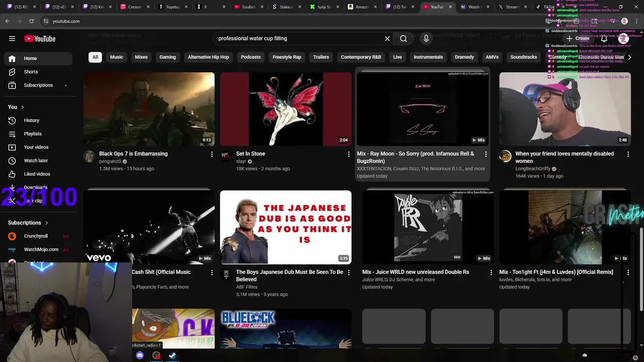
Task: Select the Live filter chip
Action: (x=397, y=57)
